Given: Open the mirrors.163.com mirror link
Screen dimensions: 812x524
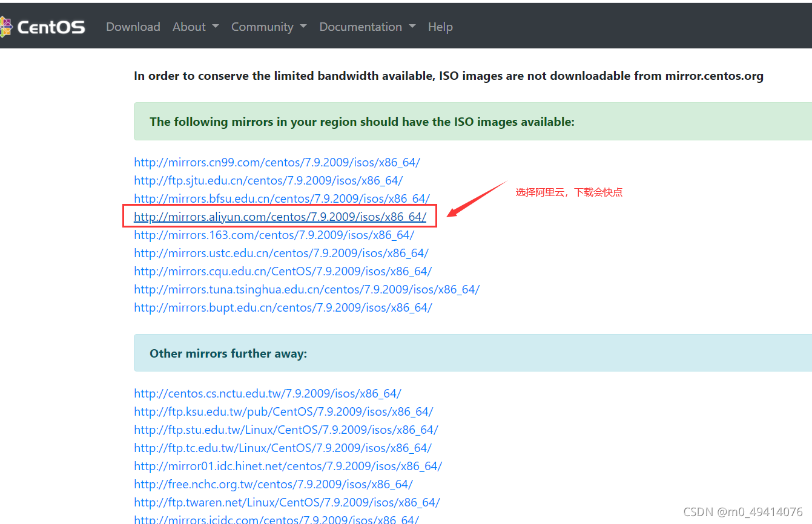Looking at the screenshot, I should click(x=274, y=235).
